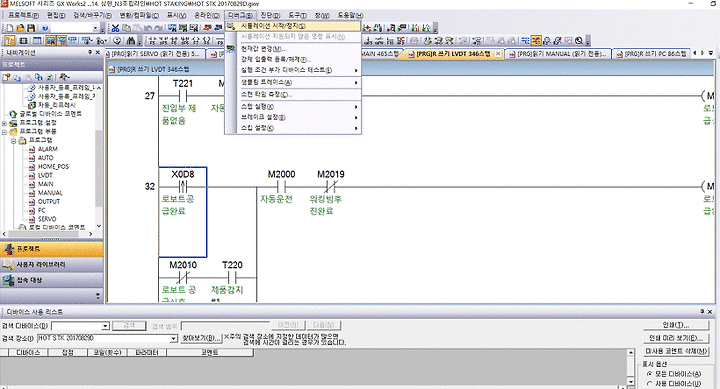Click the Browse button beside search location
This screenshot has width=720, height=389.
click(x=201, y=338)
